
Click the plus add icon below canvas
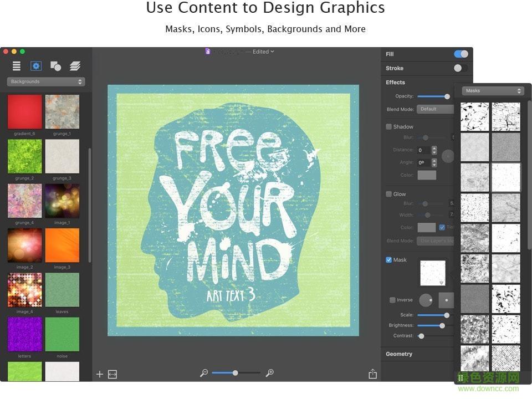click(x=100, y=374)
